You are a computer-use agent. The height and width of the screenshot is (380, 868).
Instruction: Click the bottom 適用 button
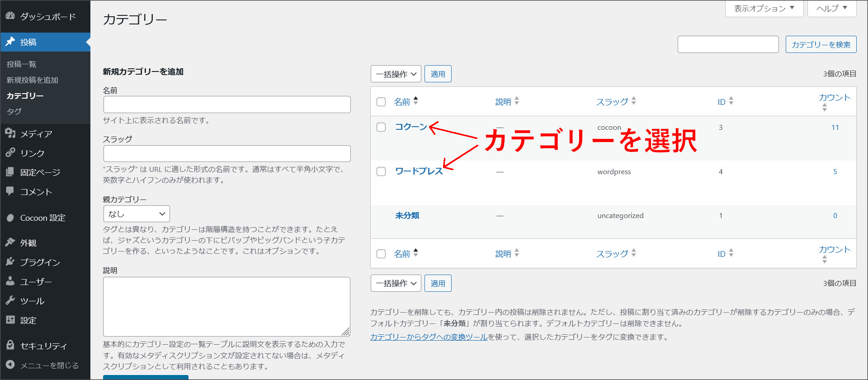coord(438,283)
